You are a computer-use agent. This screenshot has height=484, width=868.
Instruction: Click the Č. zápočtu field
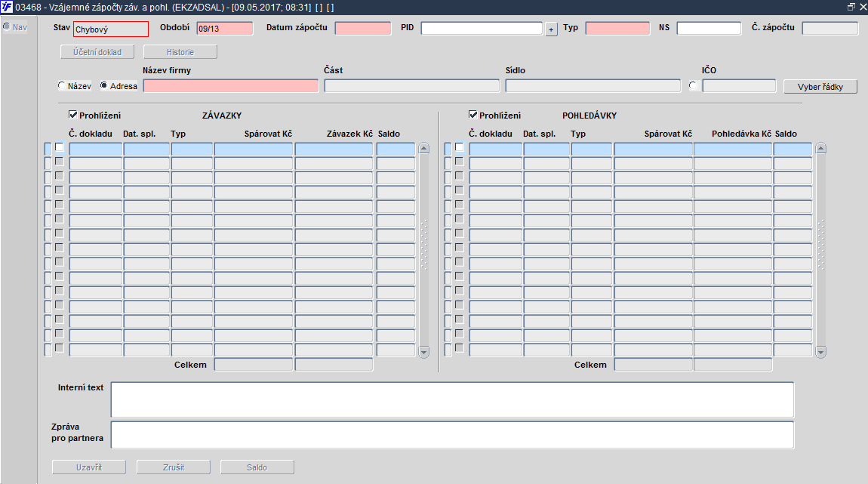[830, 29]
